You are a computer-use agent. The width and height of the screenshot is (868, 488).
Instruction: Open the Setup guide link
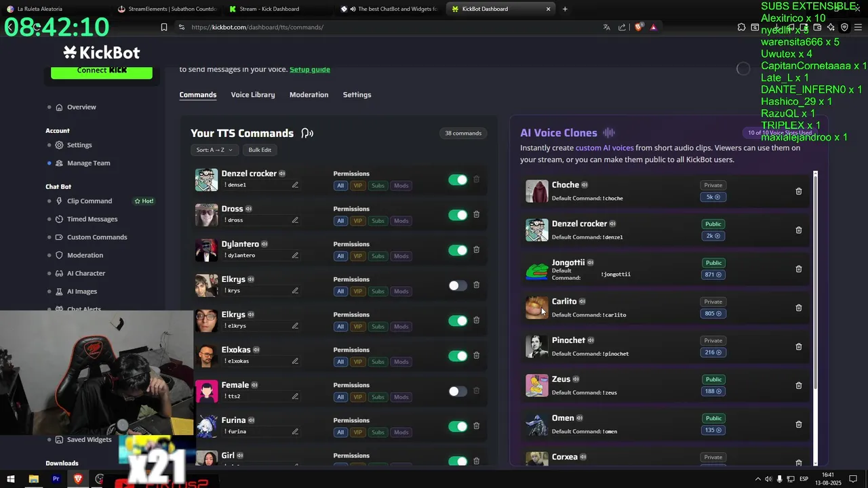(310, 69)
